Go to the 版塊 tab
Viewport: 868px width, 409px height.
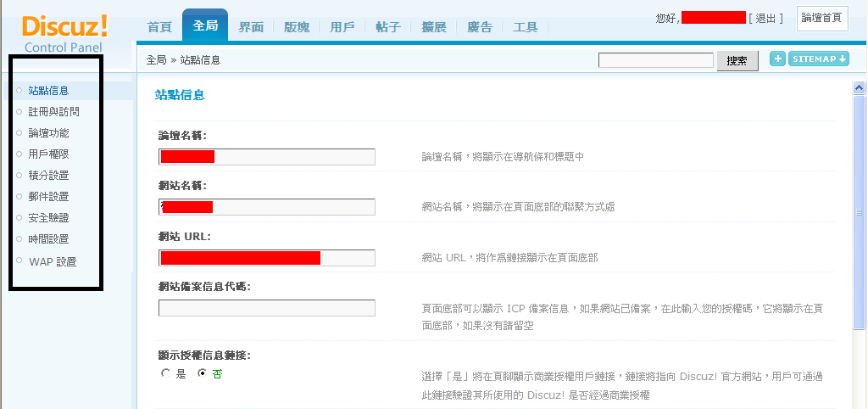click(x=297, y=27)
